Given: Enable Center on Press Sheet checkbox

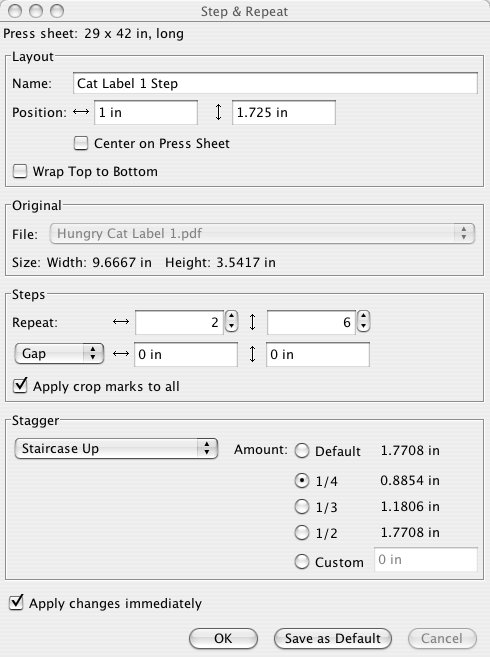Looking at the screenshot, I should [81, 143].
